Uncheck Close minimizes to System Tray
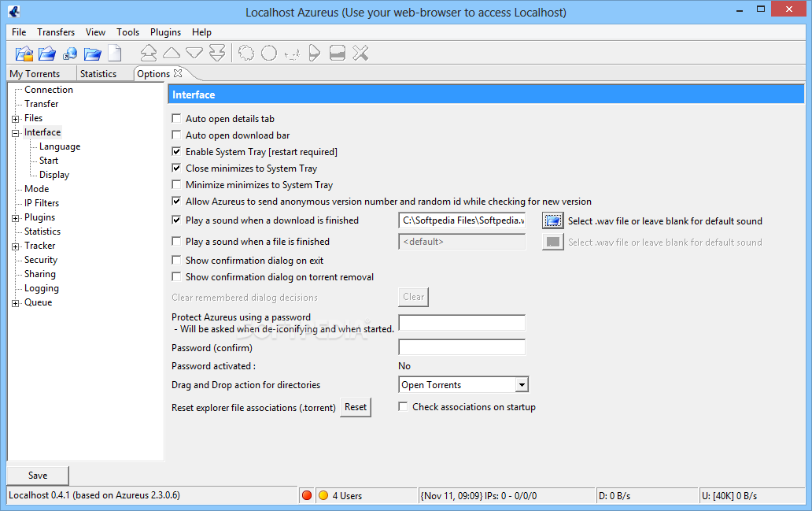This screenshot has height=511, width=812. [176, 168]
